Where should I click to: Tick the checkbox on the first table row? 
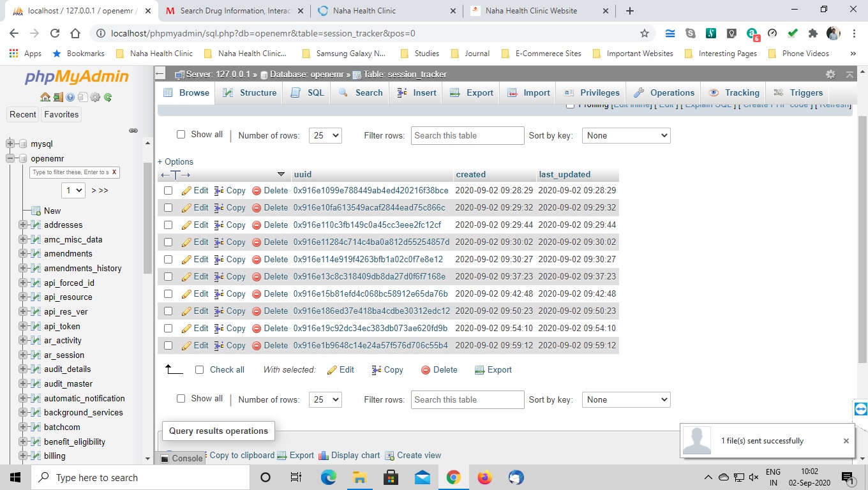tap(168, 190)
